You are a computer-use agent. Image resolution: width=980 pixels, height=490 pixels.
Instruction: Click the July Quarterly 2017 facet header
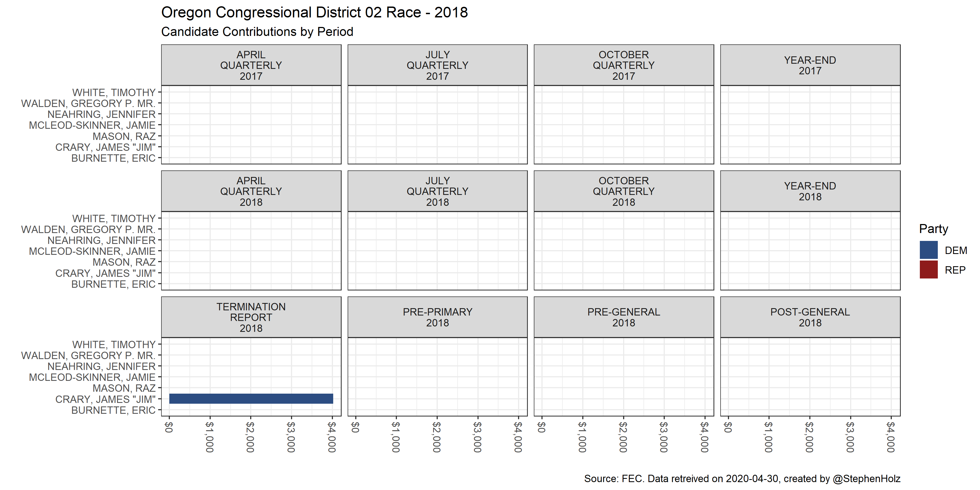(x=437, y=65)
